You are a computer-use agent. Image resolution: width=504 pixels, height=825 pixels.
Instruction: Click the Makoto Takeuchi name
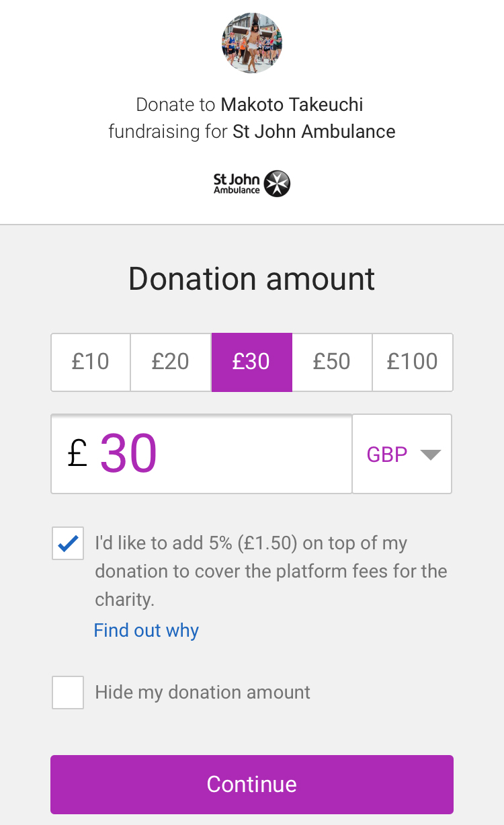(292, 105)
